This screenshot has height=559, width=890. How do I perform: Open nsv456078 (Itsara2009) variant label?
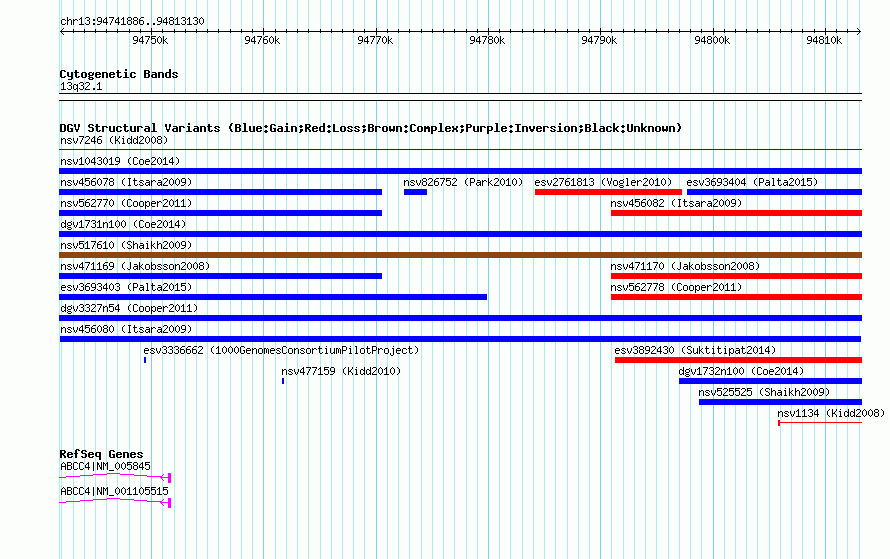pyautogui.click(x=126, y=182)
